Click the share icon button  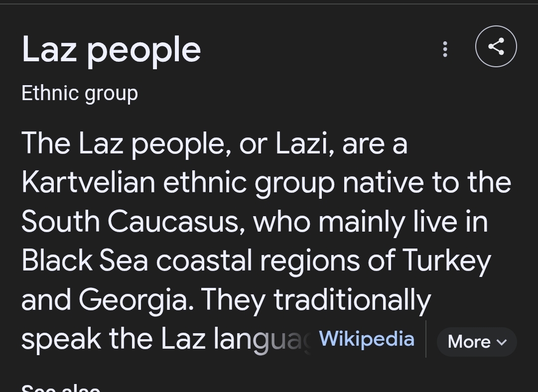pyautogui.click(x=496, y=46)
